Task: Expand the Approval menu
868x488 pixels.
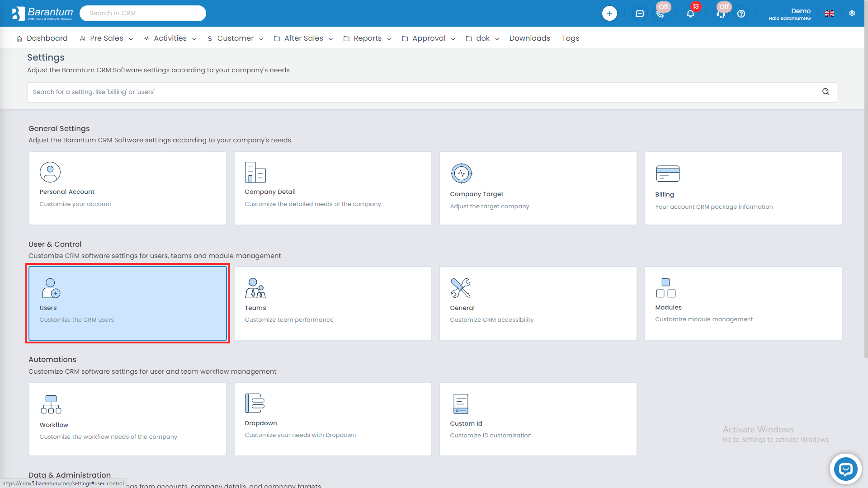Action: 428,38
